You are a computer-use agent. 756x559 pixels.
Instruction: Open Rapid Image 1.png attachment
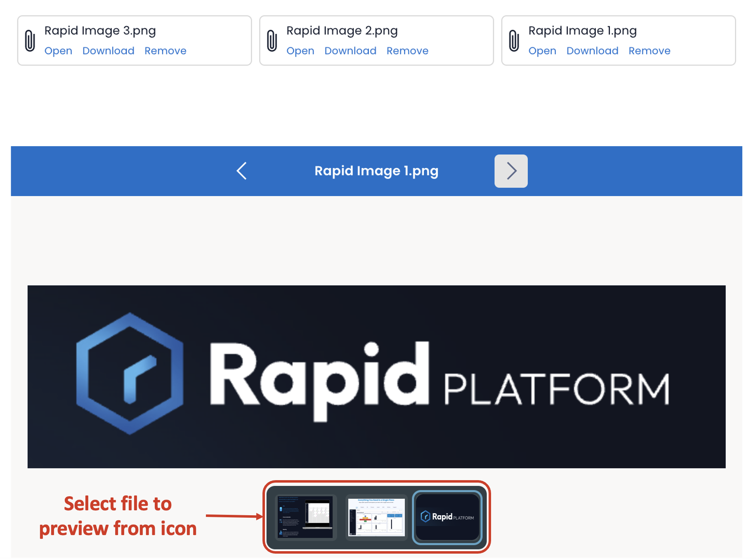tap(542, 50)
